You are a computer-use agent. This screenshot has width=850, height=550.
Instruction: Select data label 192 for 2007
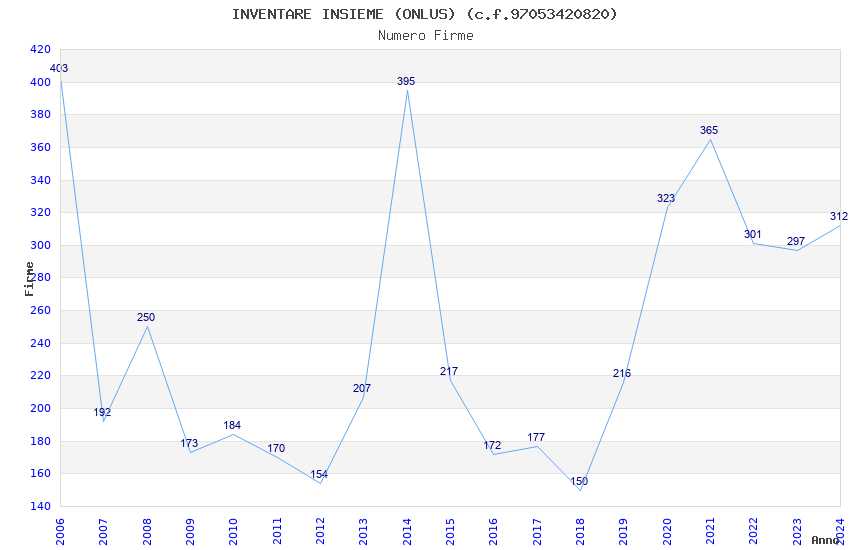click(102, 412)
